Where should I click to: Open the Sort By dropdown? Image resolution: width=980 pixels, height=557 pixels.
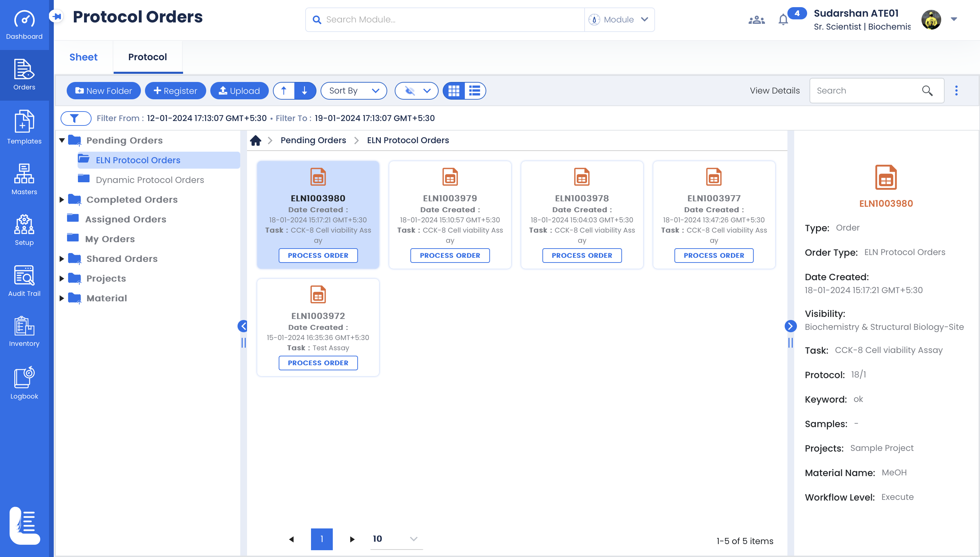pyautogui.click(x=353, y=91)
